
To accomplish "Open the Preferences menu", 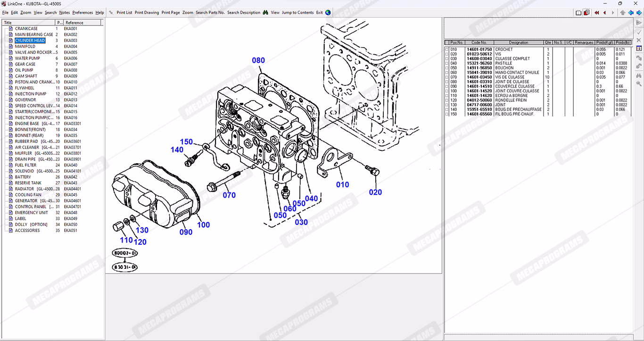I will coord(83,13).
